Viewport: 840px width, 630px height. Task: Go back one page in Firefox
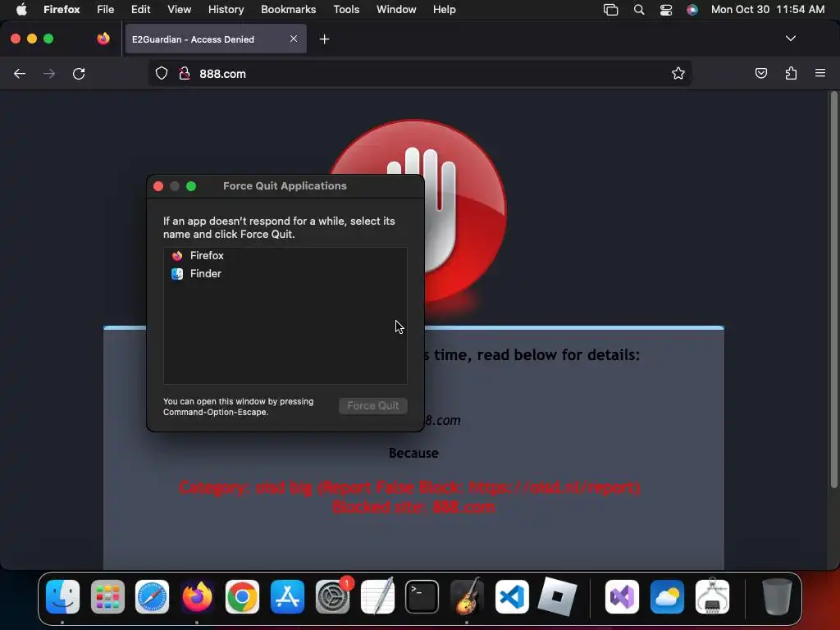pos(20,73)
